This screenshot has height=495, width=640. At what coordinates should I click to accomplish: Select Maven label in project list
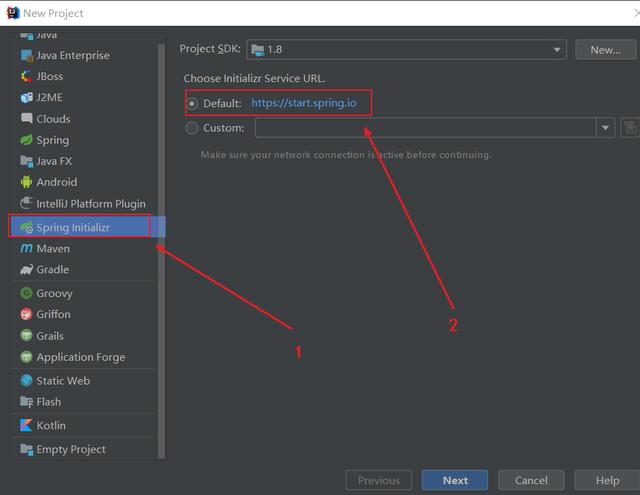click(53, 249)
